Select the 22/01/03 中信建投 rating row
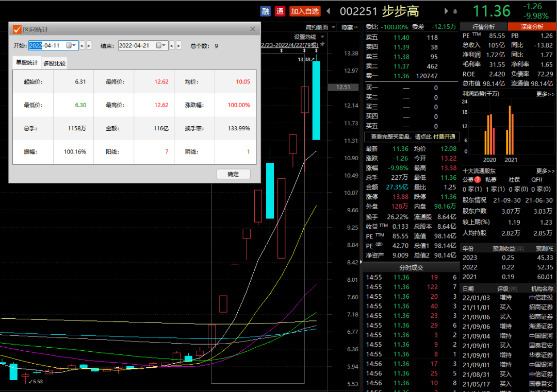This screenshot has height=392, width=557. (x=507, y=298)
